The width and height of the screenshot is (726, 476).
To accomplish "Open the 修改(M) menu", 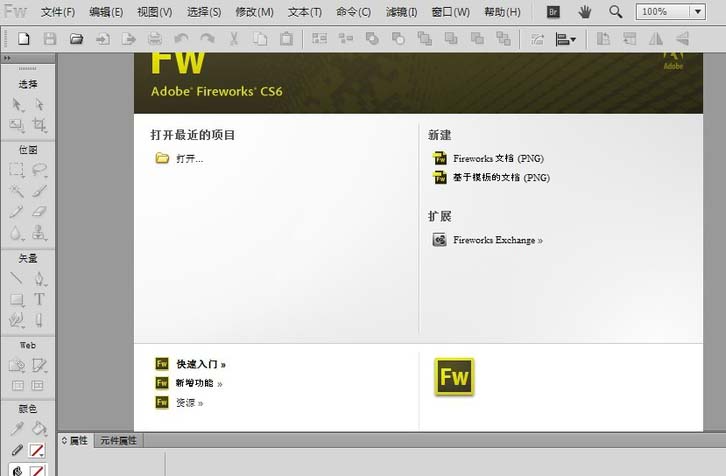I will [x=254, y=12].
